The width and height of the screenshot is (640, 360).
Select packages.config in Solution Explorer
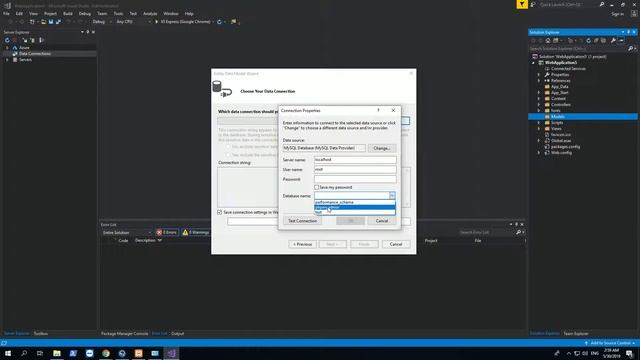click(565, 147)
